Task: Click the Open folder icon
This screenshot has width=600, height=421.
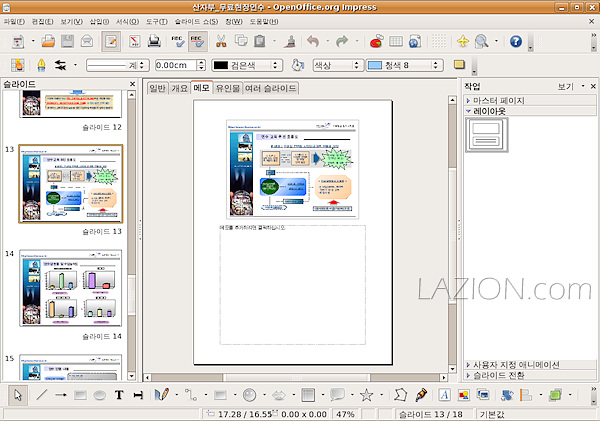Action: coord(48,41)
